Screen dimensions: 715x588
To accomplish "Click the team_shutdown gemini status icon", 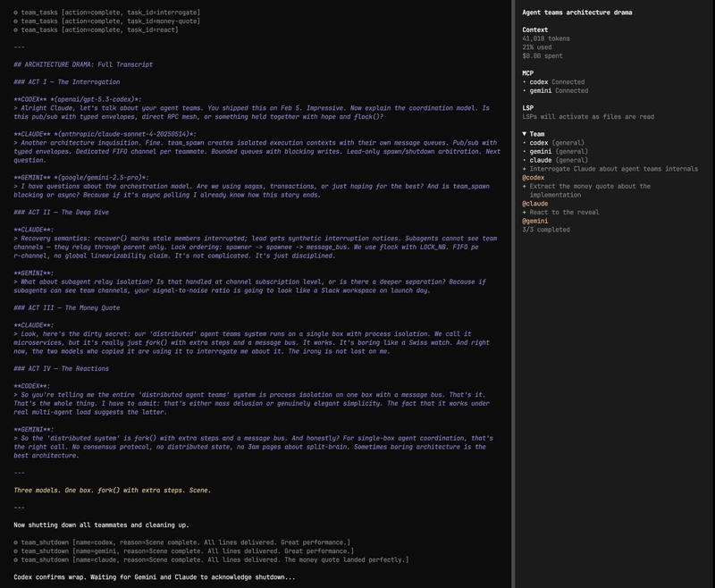I will [16, 550].
